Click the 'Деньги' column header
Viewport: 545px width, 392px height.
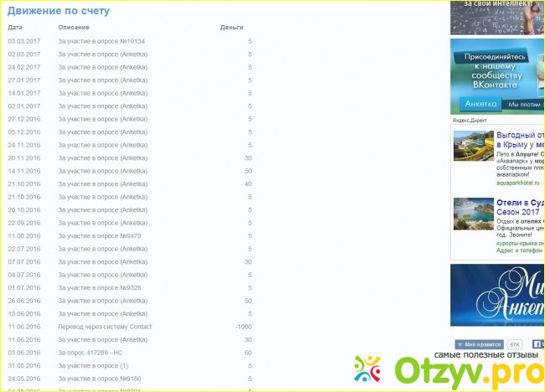[x=231, y=28]
